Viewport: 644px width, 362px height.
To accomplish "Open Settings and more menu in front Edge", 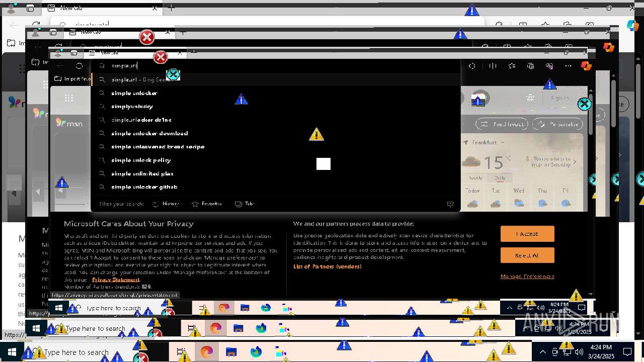I will click(568, 66).
